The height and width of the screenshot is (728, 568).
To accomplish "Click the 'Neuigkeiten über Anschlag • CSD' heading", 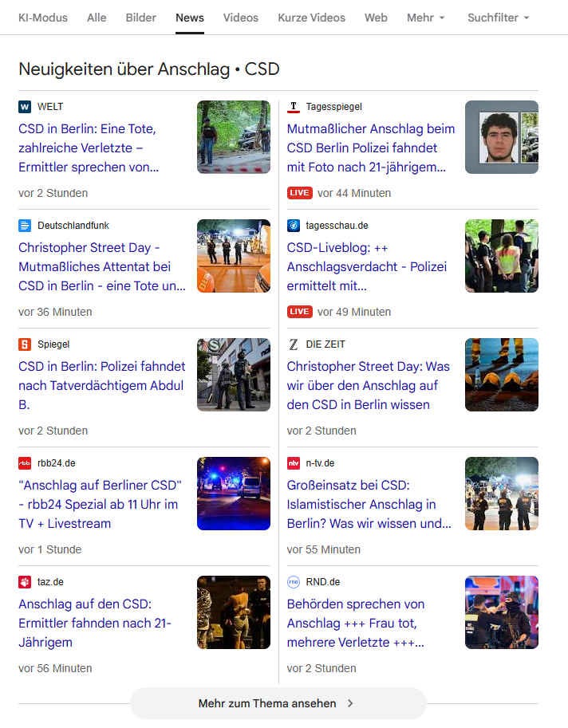I will click(148, 69).
